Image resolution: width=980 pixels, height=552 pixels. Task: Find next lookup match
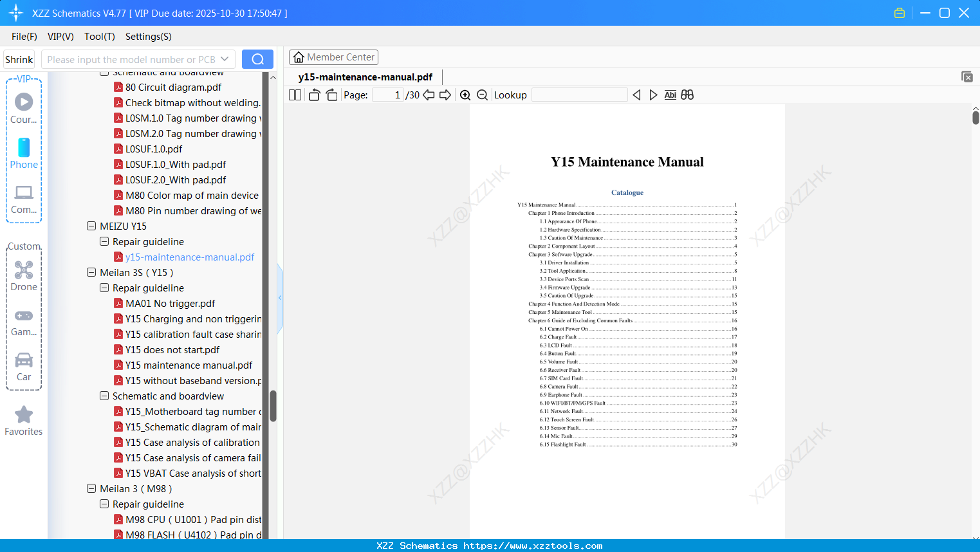(x=653, y=95)
